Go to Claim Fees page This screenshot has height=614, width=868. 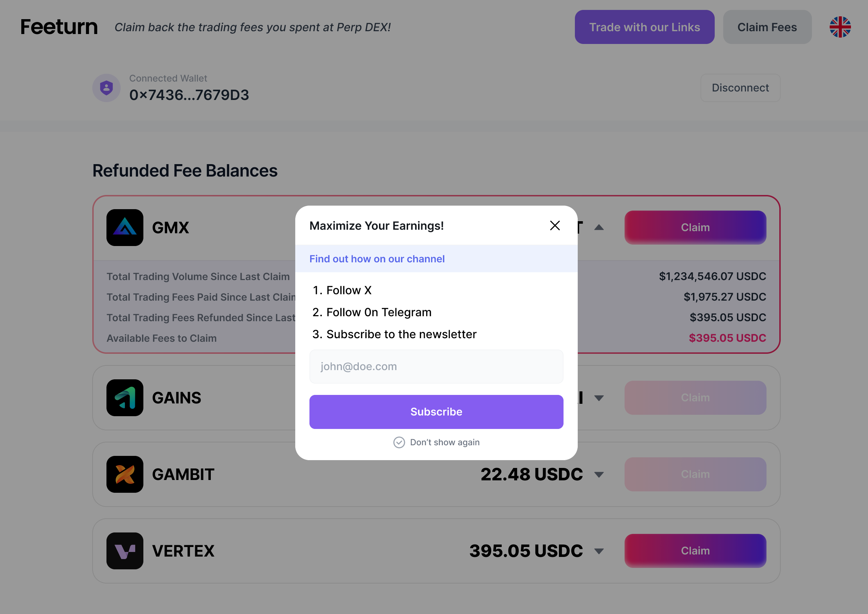[767, 27]
